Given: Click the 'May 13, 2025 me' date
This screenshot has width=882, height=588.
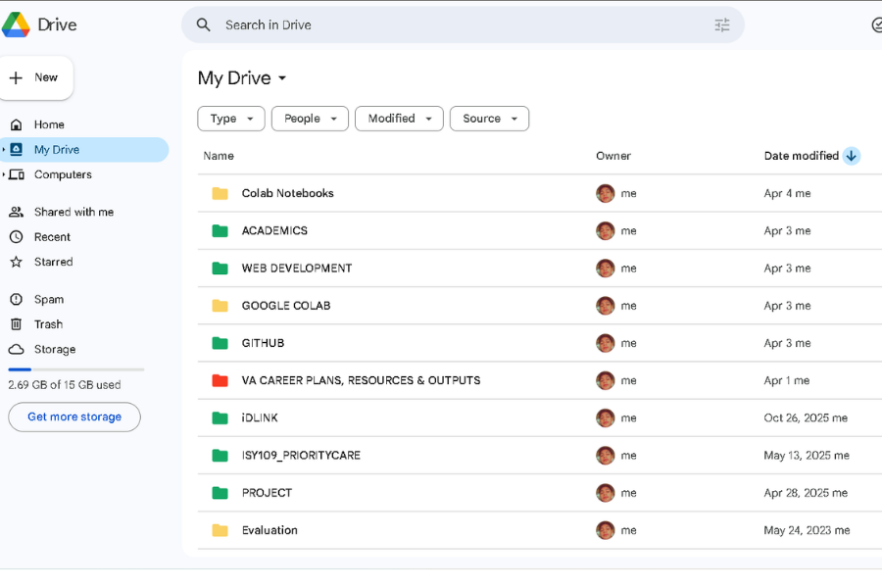Looking at the screenshot, I should coord(807,455).
